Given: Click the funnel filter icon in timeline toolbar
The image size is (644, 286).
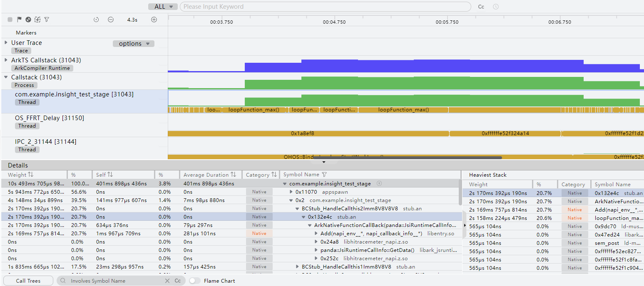Looking at the screenshot, I should pos(47,20).
